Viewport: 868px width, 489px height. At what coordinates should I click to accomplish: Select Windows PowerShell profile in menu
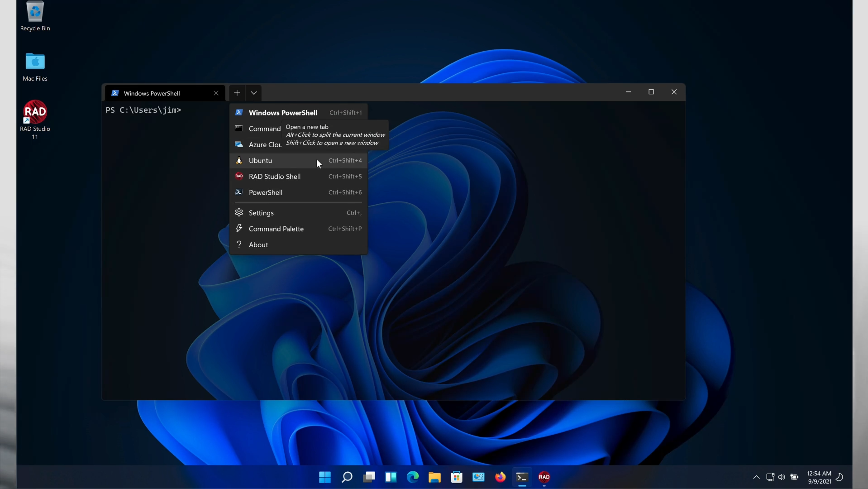[298, 113]
